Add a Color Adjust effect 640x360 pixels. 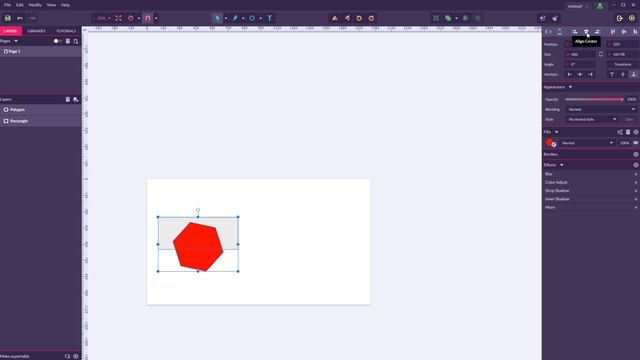636,182
